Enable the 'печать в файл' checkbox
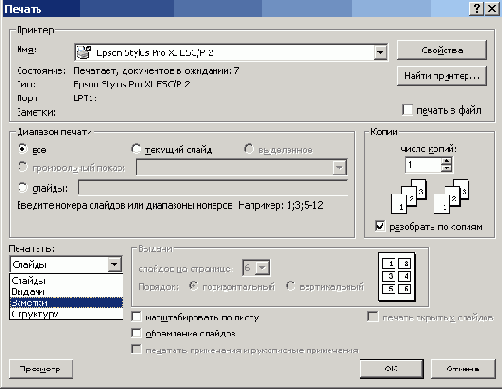Screen dimensions: 502x389 [407, 110]
